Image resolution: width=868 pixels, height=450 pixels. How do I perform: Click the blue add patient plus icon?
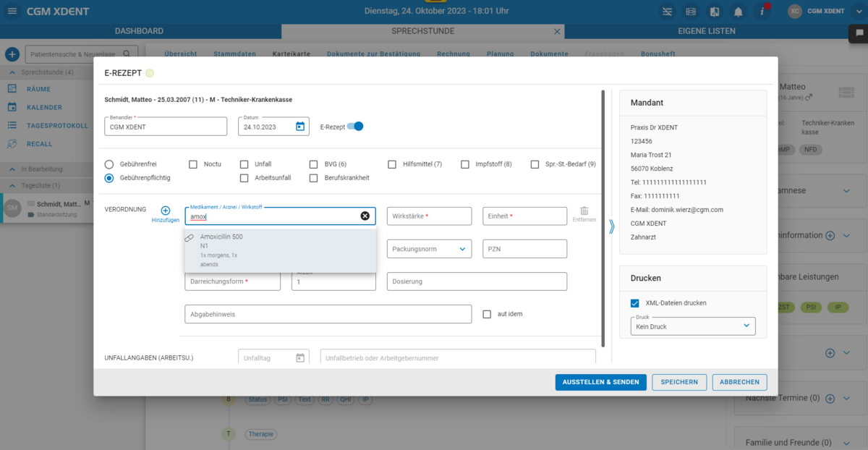coord(12,54)
